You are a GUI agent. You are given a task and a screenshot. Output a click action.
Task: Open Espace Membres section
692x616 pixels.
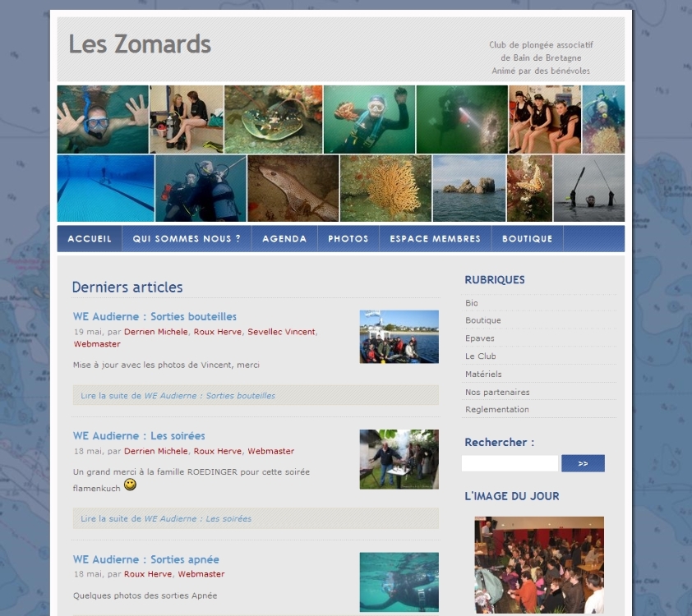pyautogui.click(x=435, y=238)
